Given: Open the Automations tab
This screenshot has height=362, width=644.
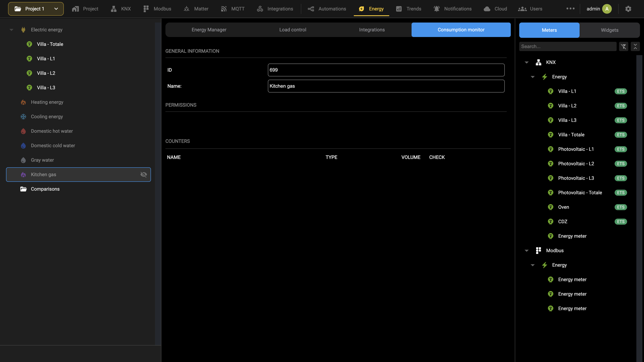Looking at the screenshot, I should click(x=327, y=9).
